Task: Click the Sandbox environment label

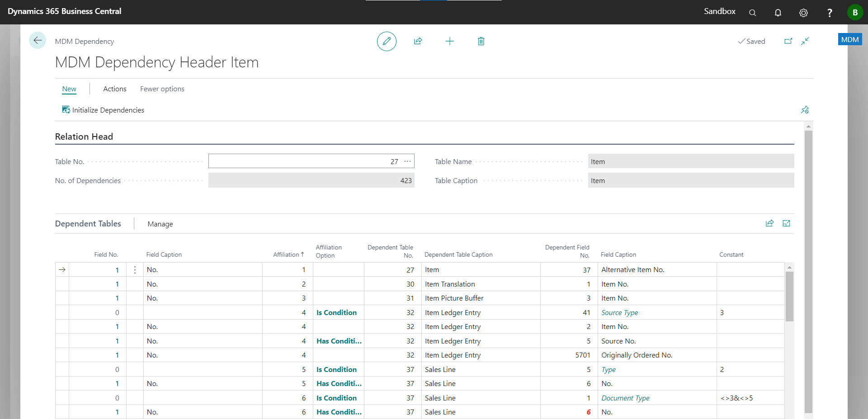Action: click(x=719, y=11)
